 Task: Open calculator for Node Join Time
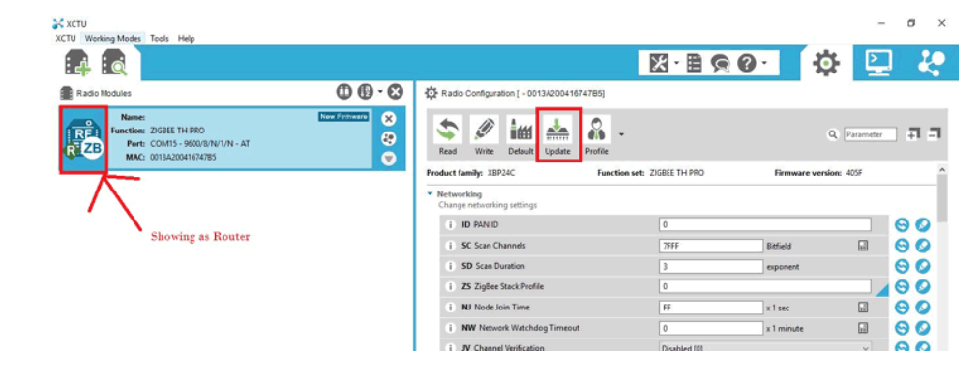863,308
